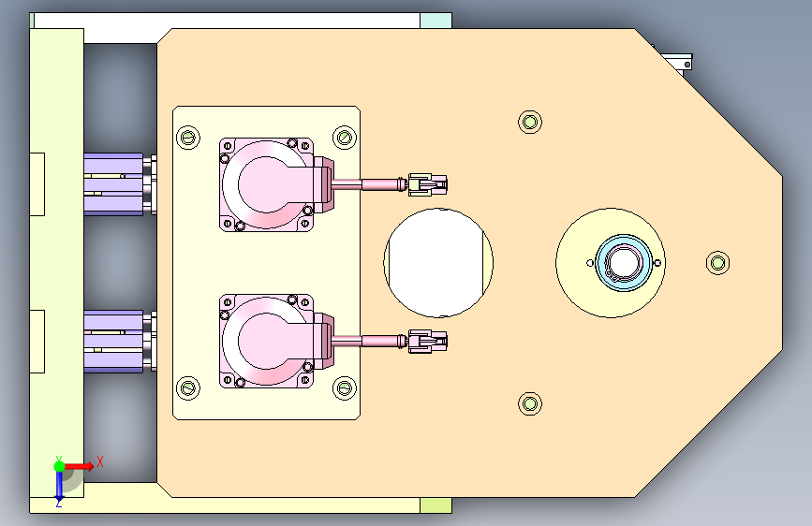This screenshot has height=526, width=812.
Task: Pick the upper green bolt on the orange plate
Action: (x=530, y=123)
